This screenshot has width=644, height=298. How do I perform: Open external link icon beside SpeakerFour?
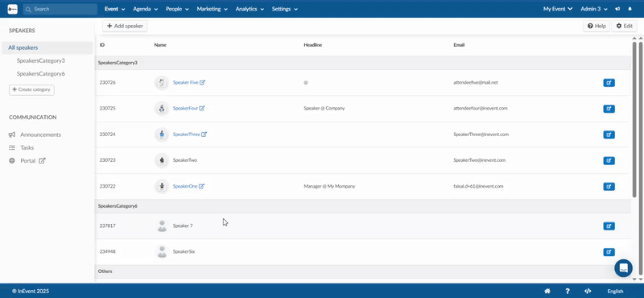202,108
